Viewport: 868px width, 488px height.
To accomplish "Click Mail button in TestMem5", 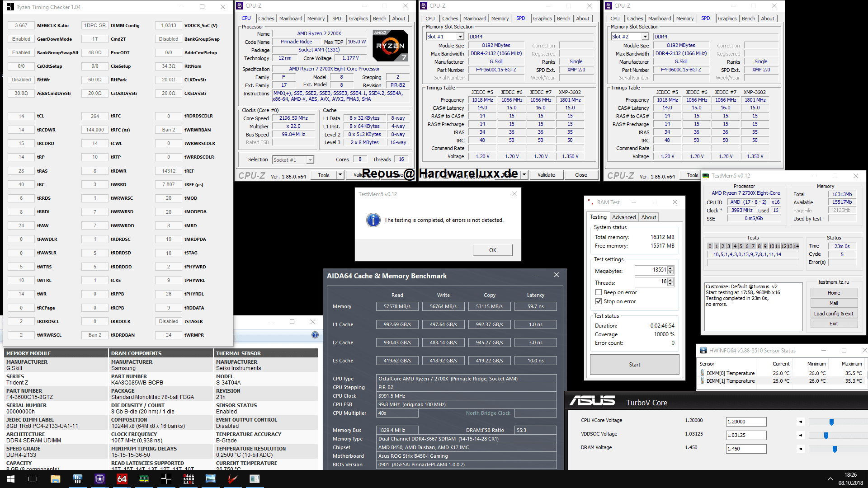I will (x=834, y=303).
